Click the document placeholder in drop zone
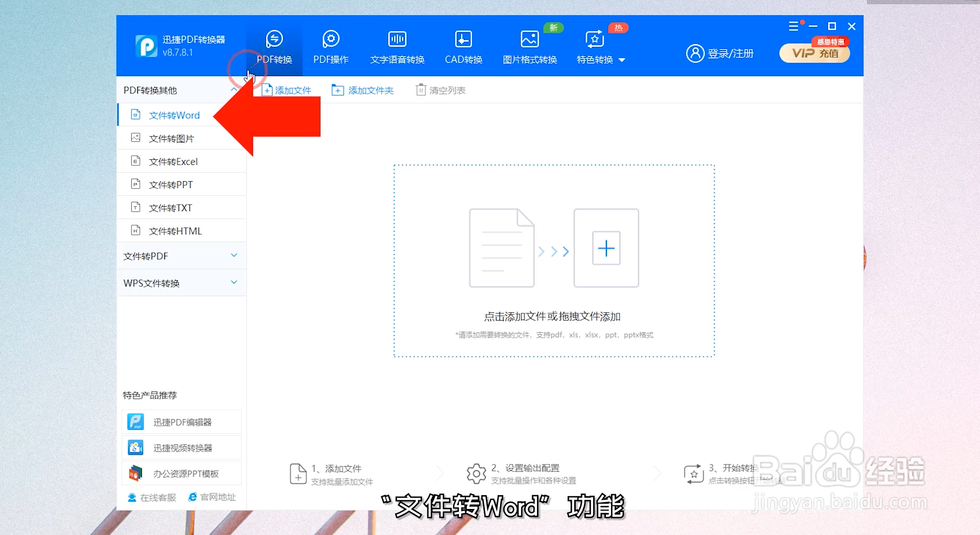This screenshot has width=980, height=535. click(502, 248)
